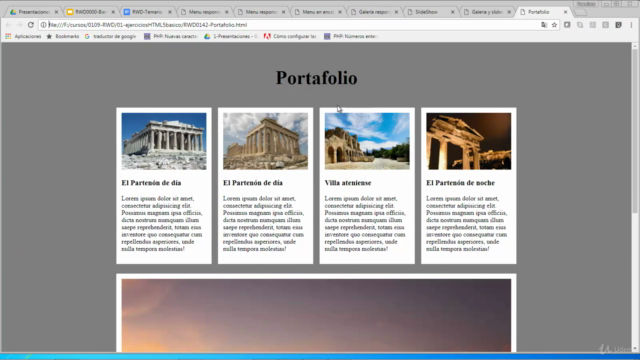The width and height of the screenshot is (640, 360).
Task: Click the Portafolio page heading
Action: [316, 78]
